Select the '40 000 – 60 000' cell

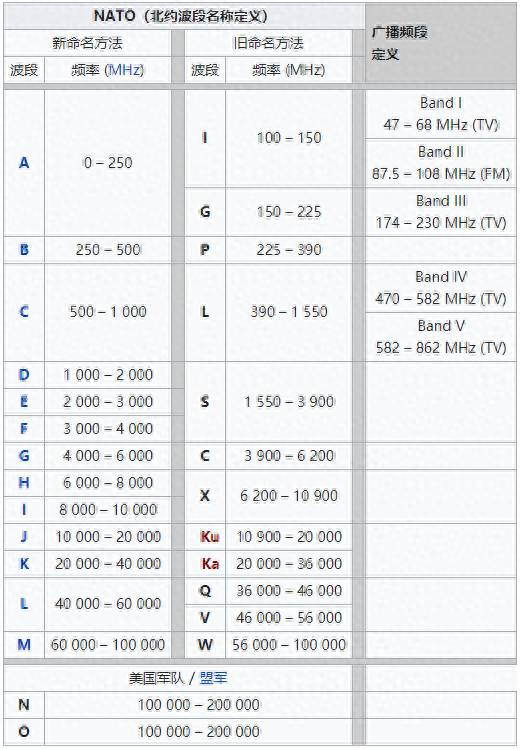[108, 604]
